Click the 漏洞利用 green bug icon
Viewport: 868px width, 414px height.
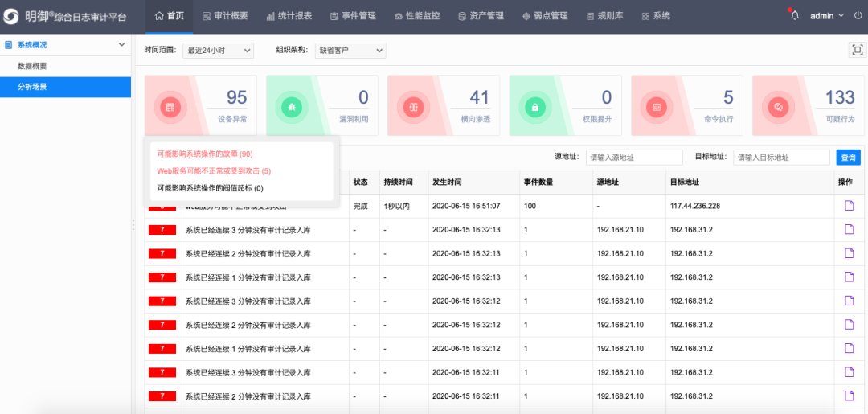tap(291, 107)
